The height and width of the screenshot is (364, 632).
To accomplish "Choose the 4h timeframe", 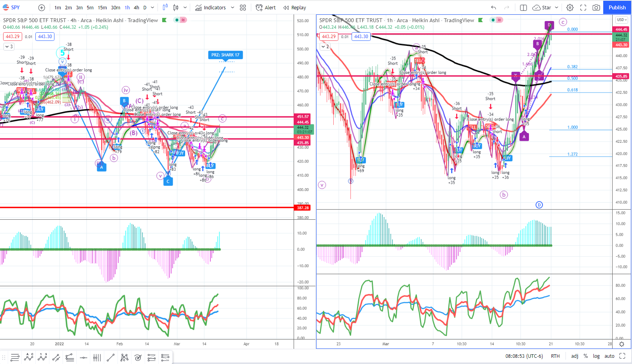I will tap(137, 7).
